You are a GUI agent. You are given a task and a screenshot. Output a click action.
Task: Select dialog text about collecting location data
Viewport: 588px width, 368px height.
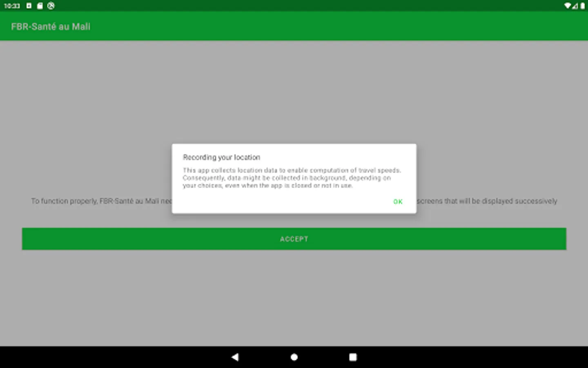292,178
